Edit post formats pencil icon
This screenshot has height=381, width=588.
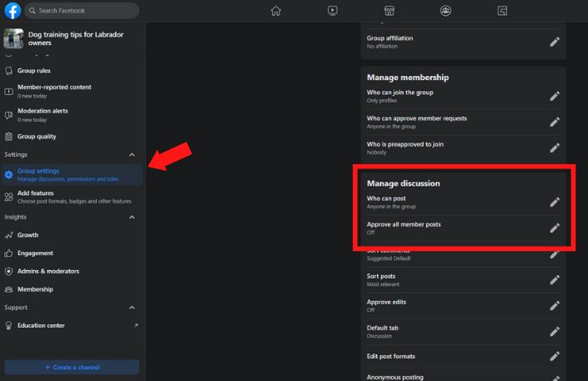(x=555, y=356)
